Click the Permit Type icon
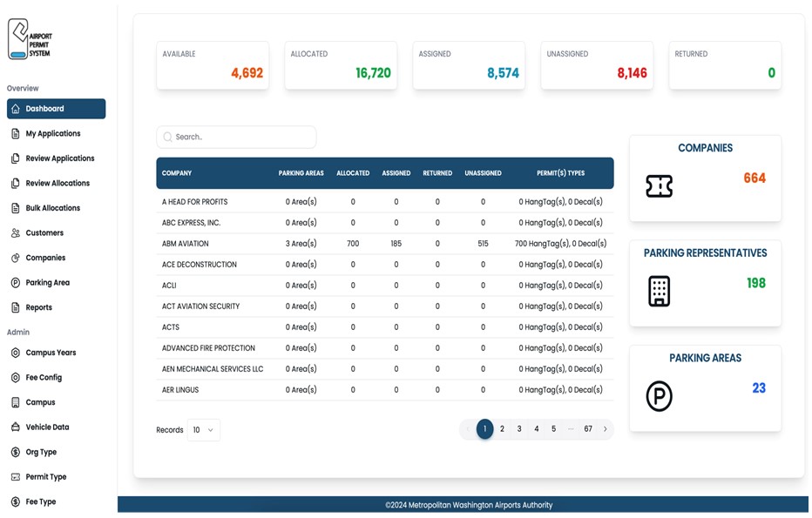 16,477
